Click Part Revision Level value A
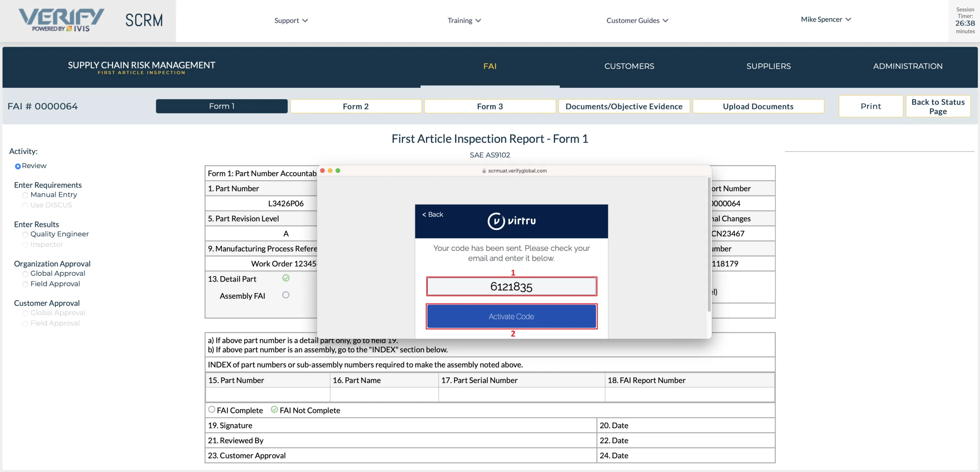 click(286, 234)
